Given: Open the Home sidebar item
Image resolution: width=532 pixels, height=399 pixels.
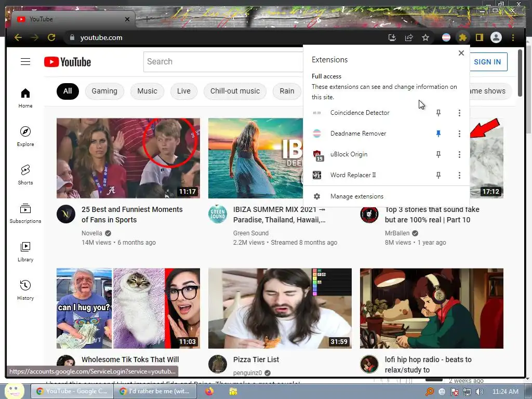Looking at the screenshot, I should (x=25, y=98).
